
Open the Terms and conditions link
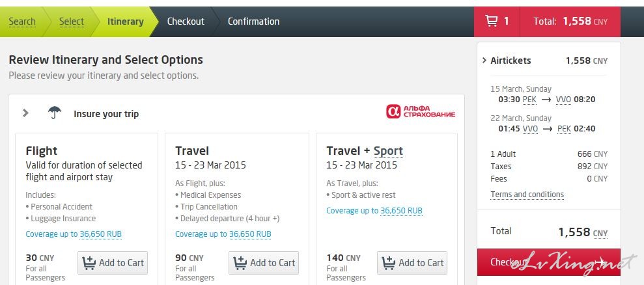[x=527, y=195]
